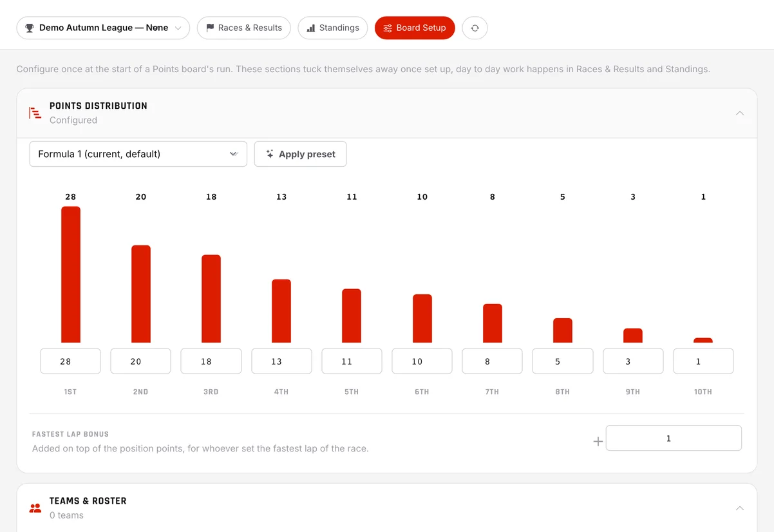Click the flag icon in Races & Results

(210, 28)
